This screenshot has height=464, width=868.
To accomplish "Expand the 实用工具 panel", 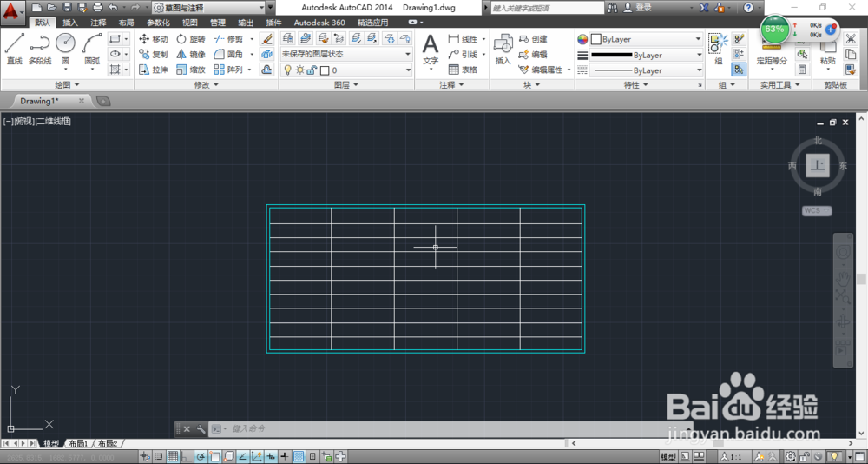I will 779,85.
